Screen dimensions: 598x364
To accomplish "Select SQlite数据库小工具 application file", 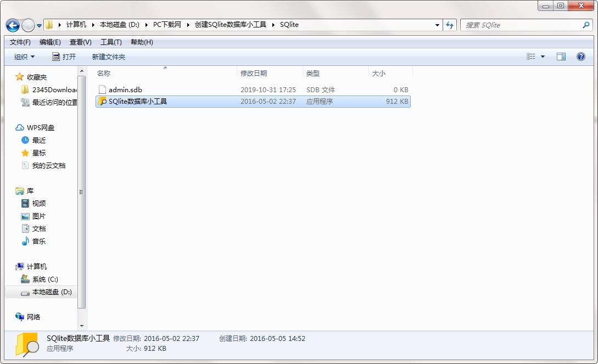I will (x=253, y=102).
